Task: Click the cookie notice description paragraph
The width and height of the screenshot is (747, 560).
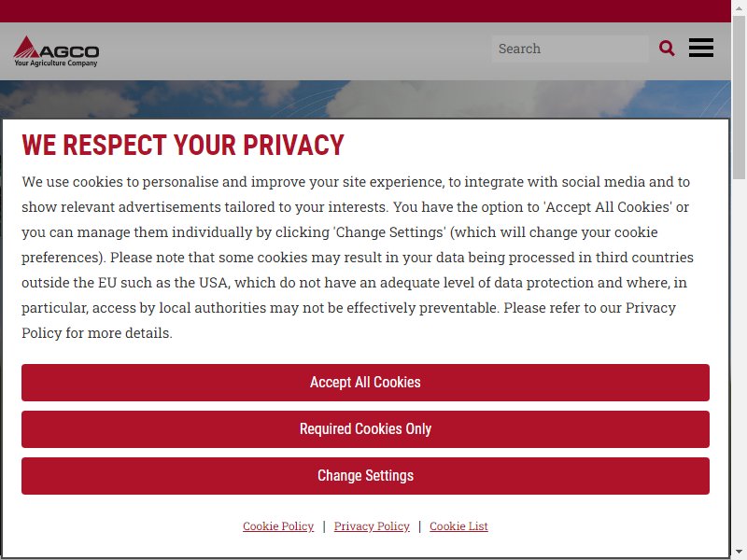Action: [358, 258]
